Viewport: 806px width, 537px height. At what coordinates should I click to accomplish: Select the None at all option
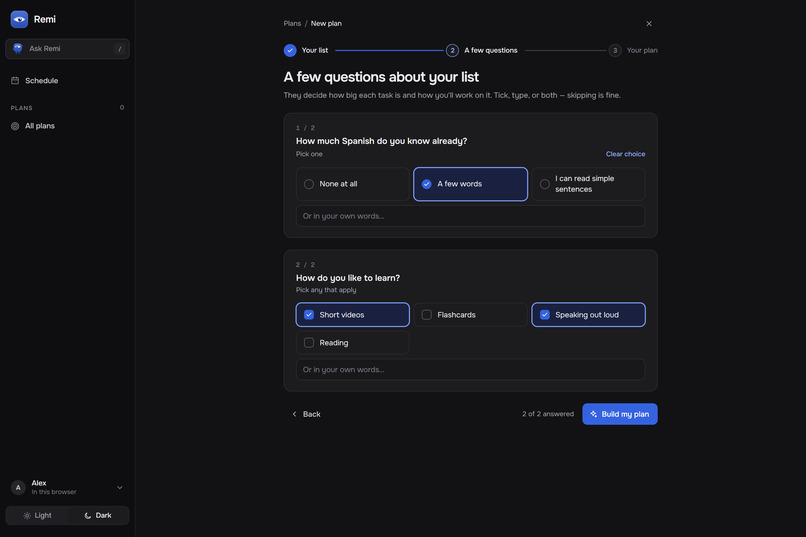coord(353,184)
